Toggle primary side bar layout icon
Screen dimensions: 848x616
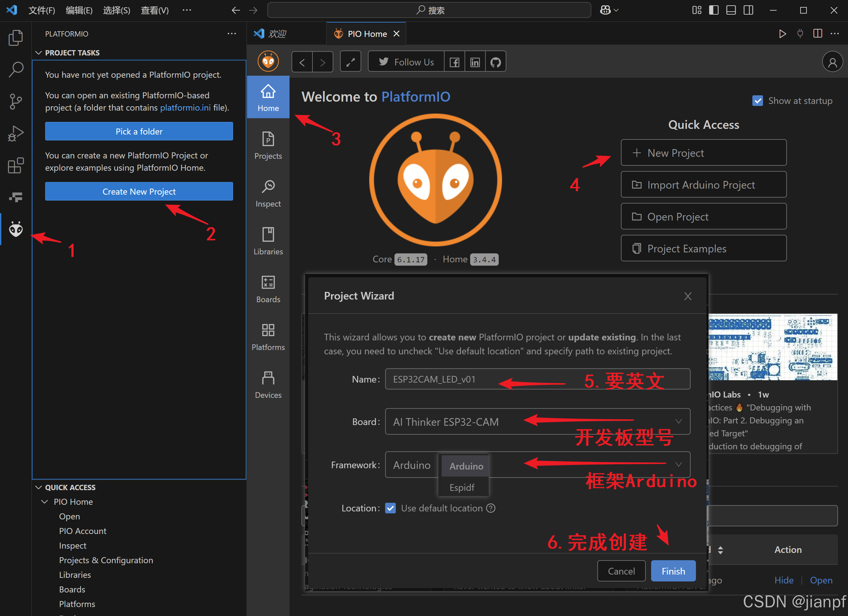click(714, 10)
